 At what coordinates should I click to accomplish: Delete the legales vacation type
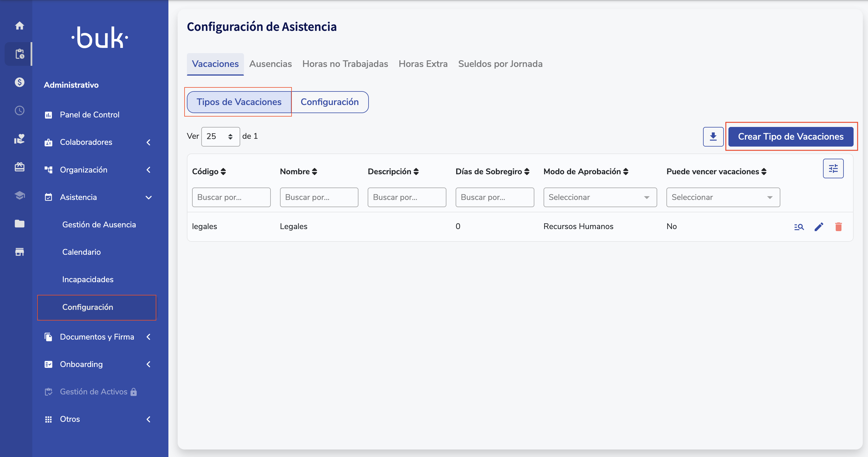[838, 227]
